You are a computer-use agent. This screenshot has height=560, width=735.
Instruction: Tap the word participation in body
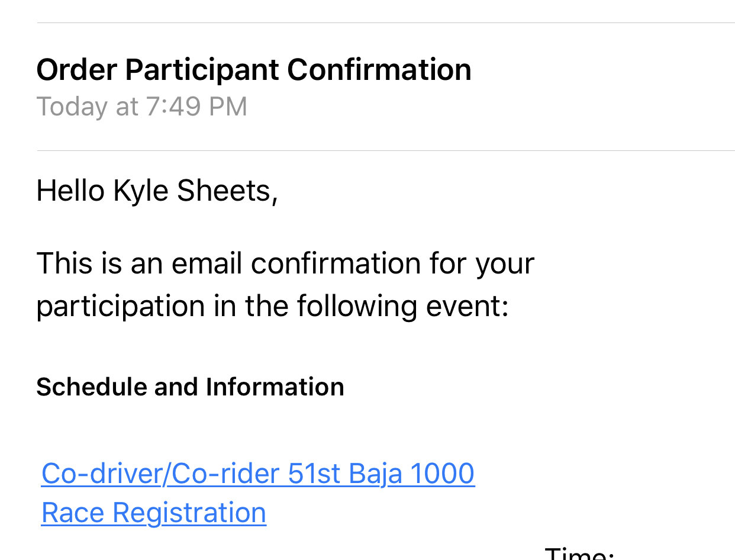pos(121,307)
